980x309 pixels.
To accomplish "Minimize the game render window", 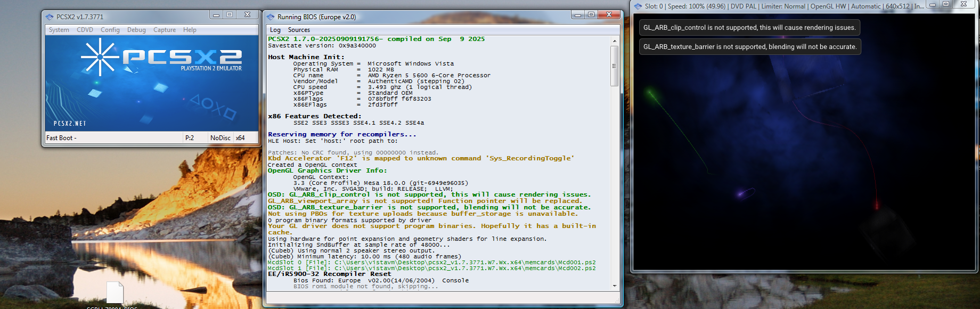I will coord(933,4).
